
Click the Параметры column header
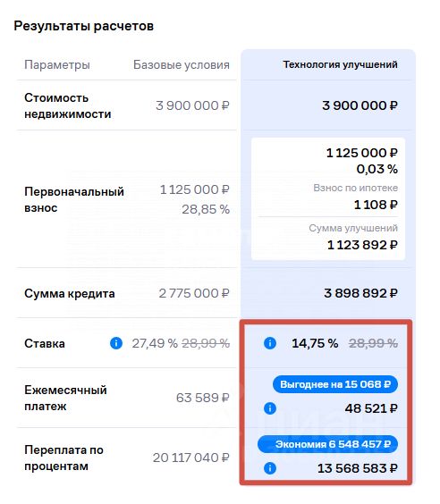pos(57,65)
